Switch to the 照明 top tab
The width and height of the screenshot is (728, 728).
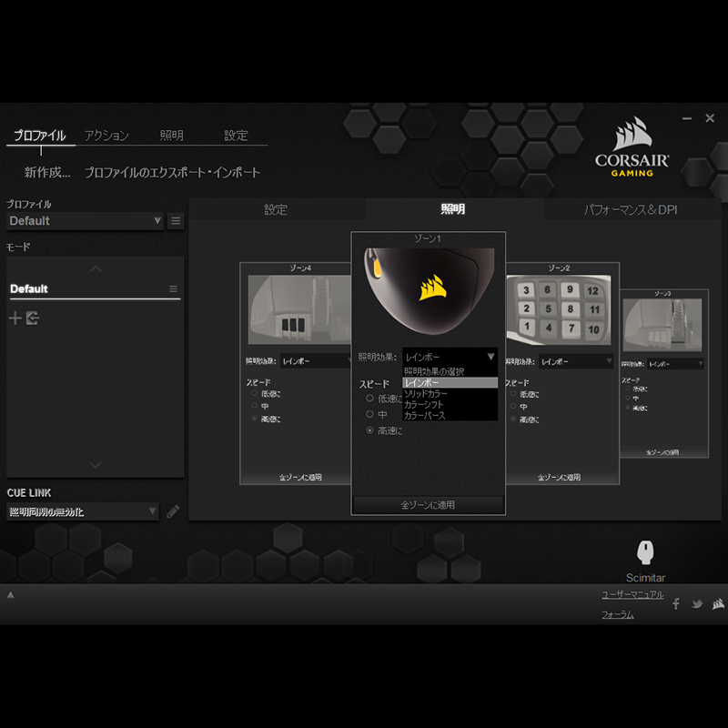(172, 135)
